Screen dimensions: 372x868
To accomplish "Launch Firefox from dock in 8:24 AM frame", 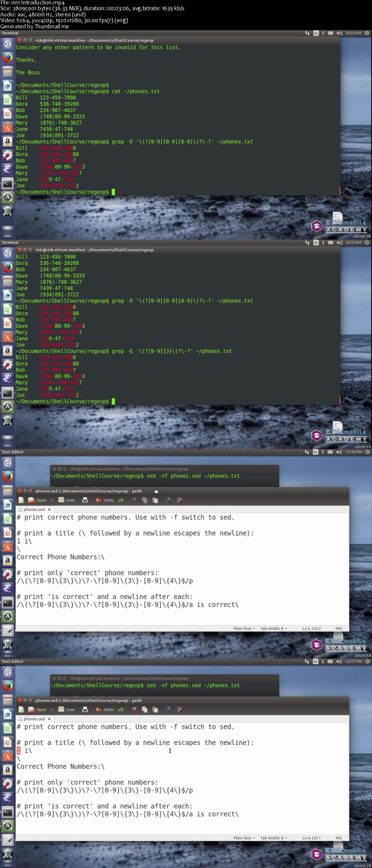I will [x=8, y=58].
